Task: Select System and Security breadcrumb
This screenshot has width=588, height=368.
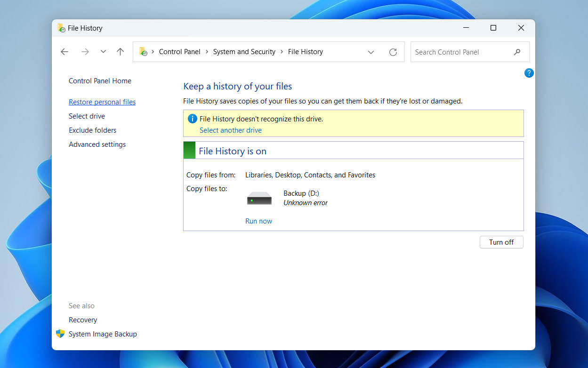Action: tap(244, 52)
